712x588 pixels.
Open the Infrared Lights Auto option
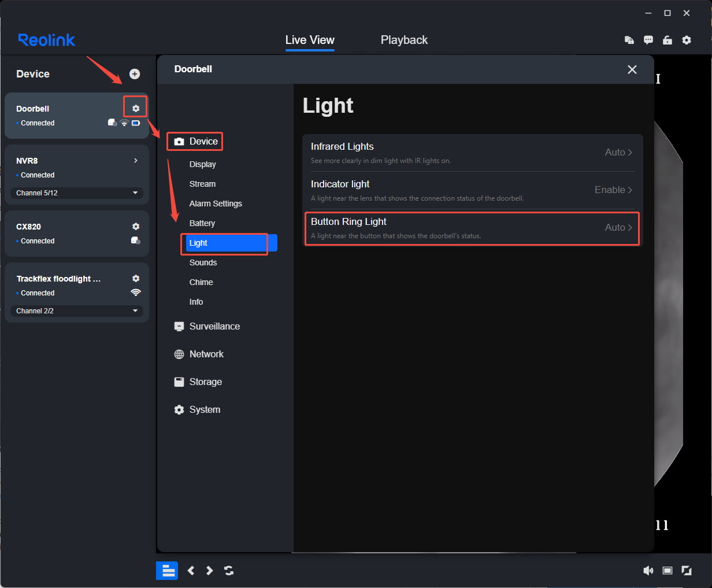point(618,152)
